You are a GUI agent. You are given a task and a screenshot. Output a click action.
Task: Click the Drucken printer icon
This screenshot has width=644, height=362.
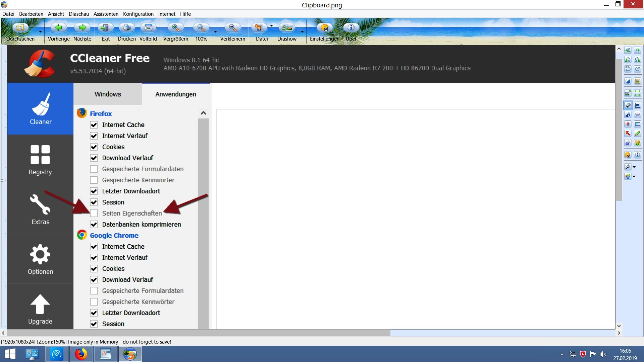[127, 28]
